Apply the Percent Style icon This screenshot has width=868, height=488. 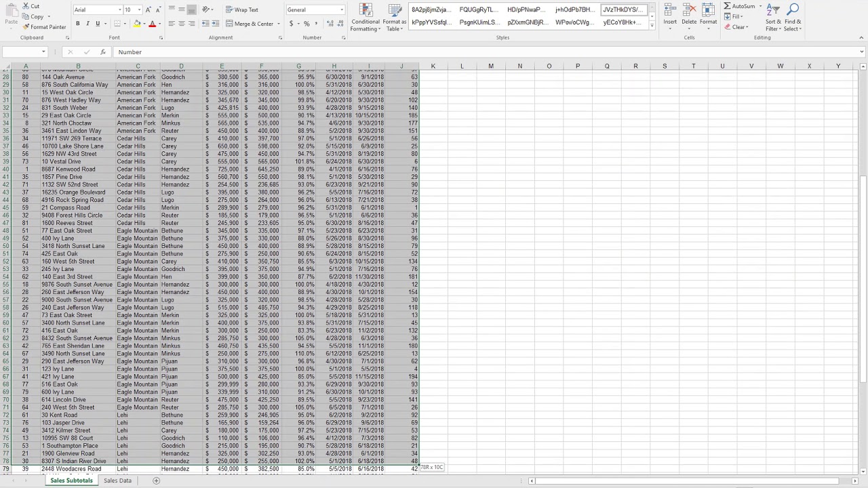pos(307,24)
